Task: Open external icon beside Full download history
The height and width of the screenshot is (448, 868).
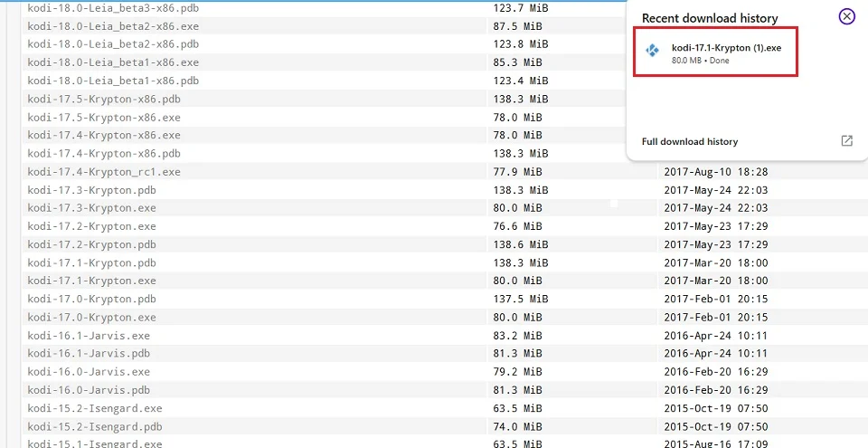Action: coord(846,141)
